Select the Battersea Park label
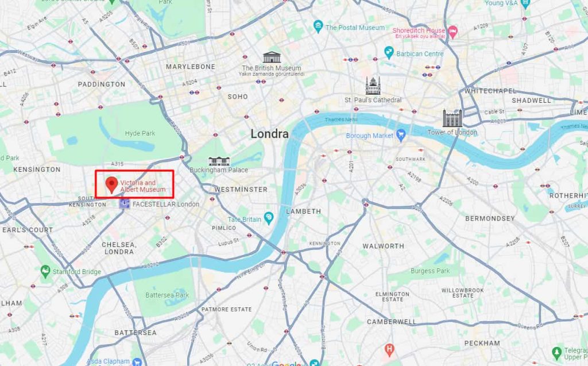Screen dimensions: 588x366 pyautogui.click(x=167, y=295)
